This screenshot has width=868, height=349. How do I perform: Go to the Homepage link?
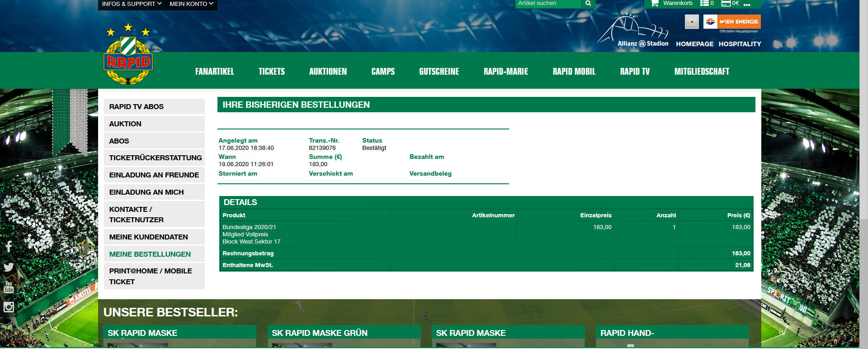point(695,44)
